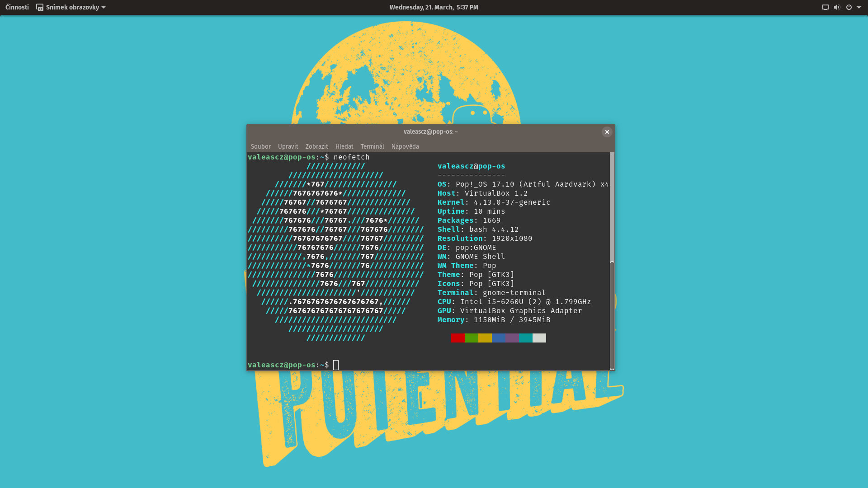Open the Nápověda help menu
Screen dimensions: 868x488
pos(405,146)
